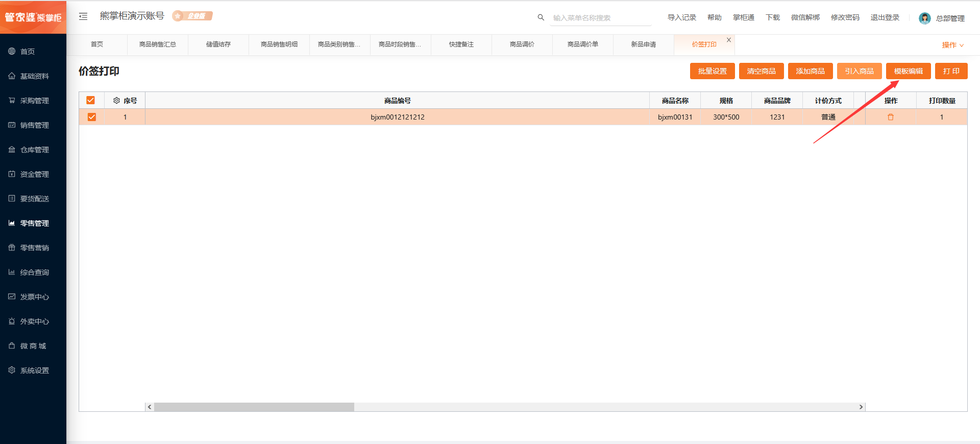Screen dimensions: 980x444
Task: Collapse the sidebar with the hamburger icon
Action: (x=83, y=16)
